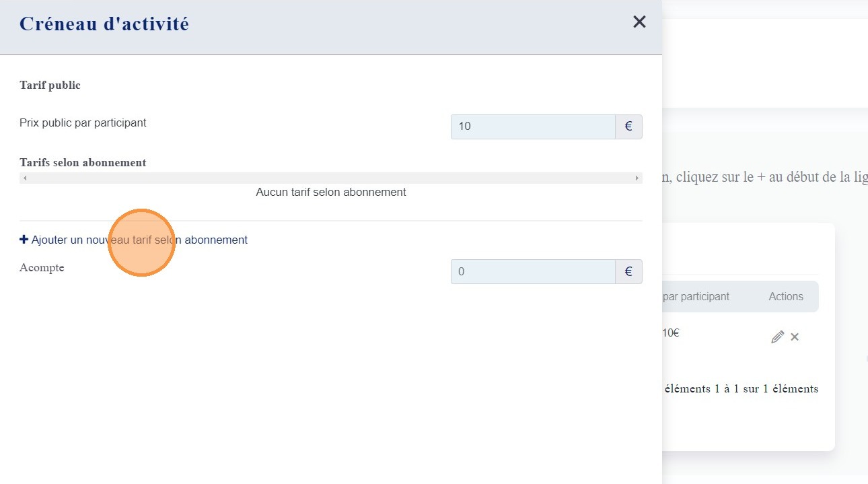Click the plus icon before Ajouter
Screen dimensions: 868x484
(x=24, y=240)
